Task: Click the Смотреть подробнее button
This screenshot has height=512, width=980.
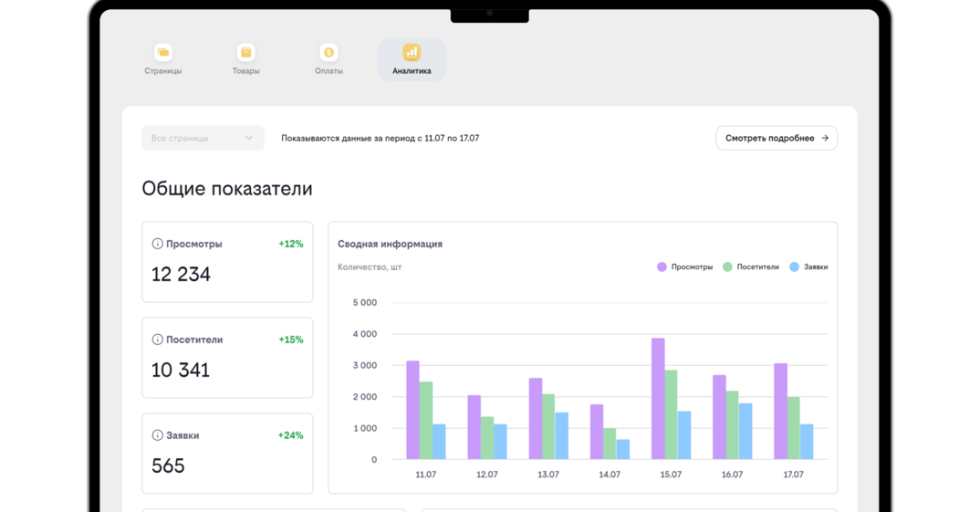Action: coord(777,138)
